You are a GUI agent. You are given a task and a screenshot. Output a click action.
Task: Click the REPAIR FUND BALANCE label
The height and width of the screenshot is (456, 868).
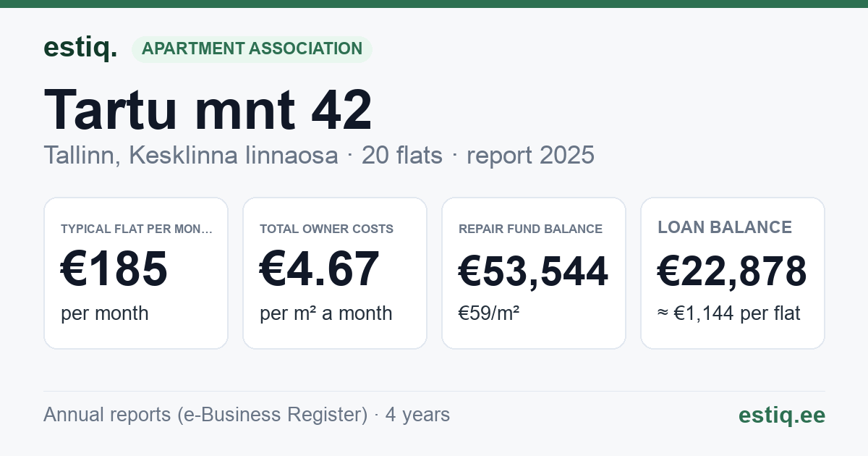pos(530,229)
